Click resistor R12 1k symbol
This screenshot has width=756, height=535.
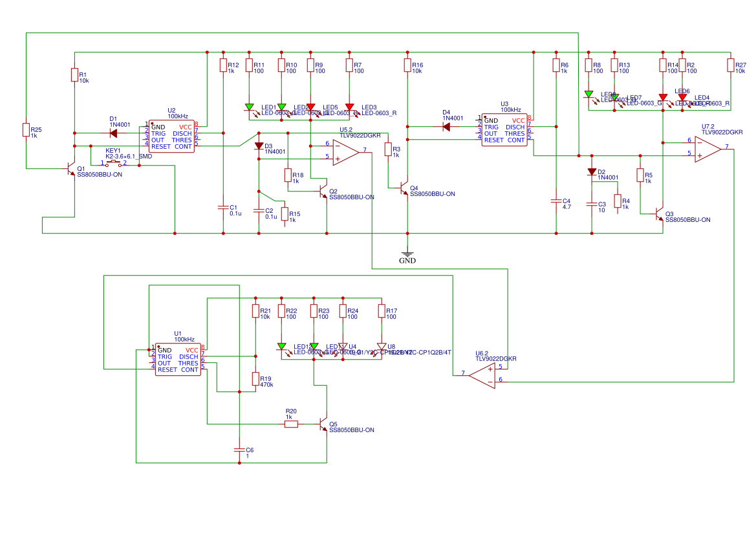223,65
